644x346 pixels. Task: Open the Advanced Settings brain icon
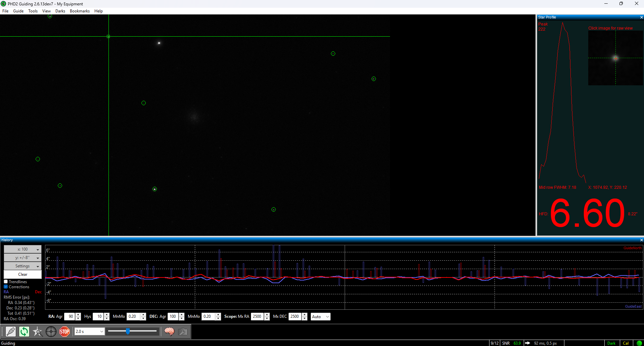[170, 332]
